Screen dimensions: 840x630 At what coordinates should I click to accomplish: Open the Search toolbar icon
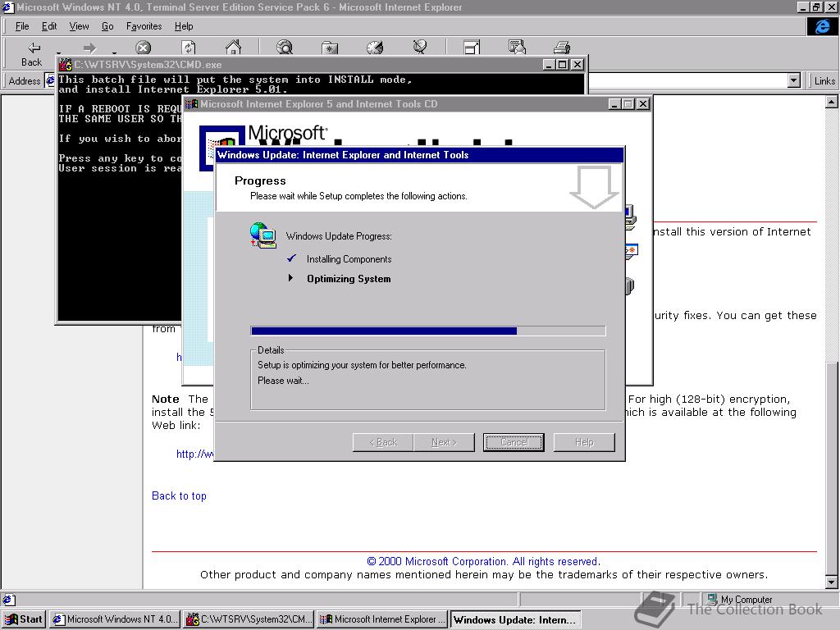coord(285,48)
